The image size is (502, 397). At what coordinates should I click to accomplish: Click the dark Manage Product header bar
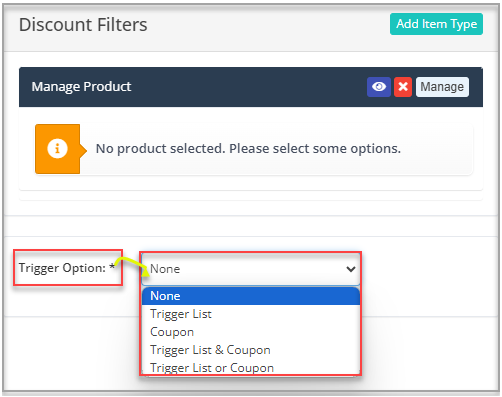[251, 87]
